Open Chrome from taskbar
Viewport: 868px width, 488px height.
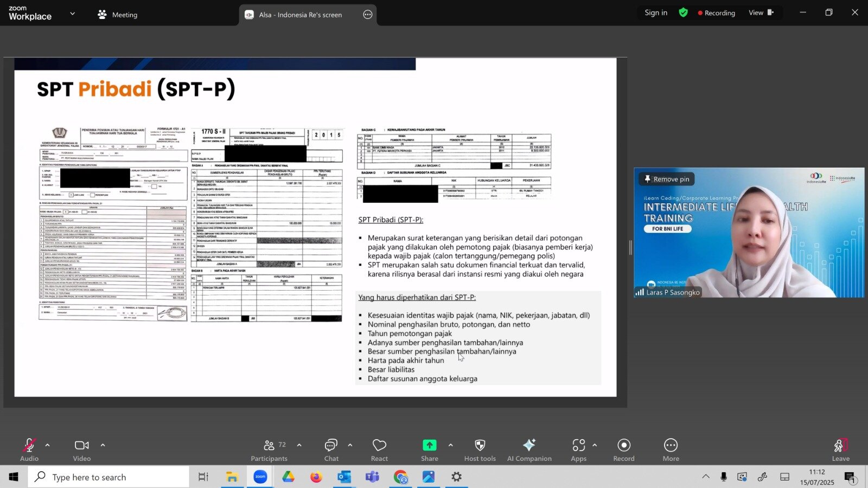(x=400, y=477)
